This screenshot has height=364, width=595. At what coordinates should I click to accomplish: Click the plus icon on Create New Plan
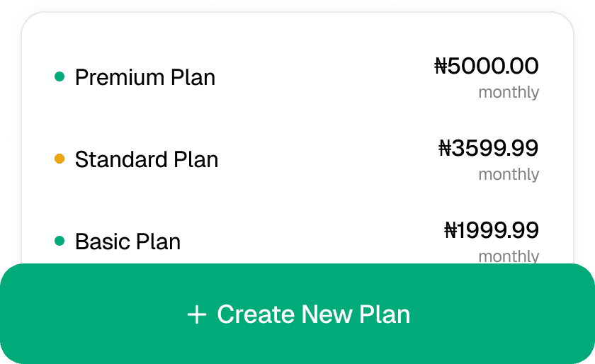pos(196,314)
